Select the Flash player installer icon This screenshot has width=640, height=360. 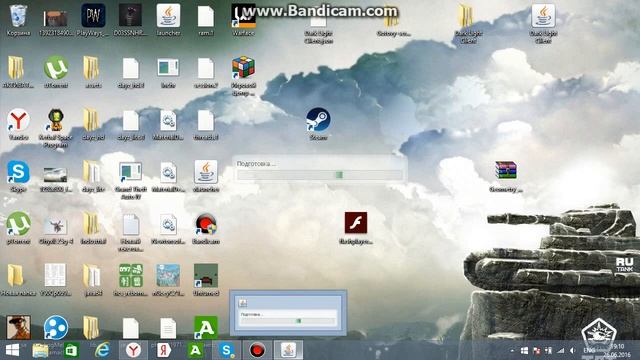point(356,223)
